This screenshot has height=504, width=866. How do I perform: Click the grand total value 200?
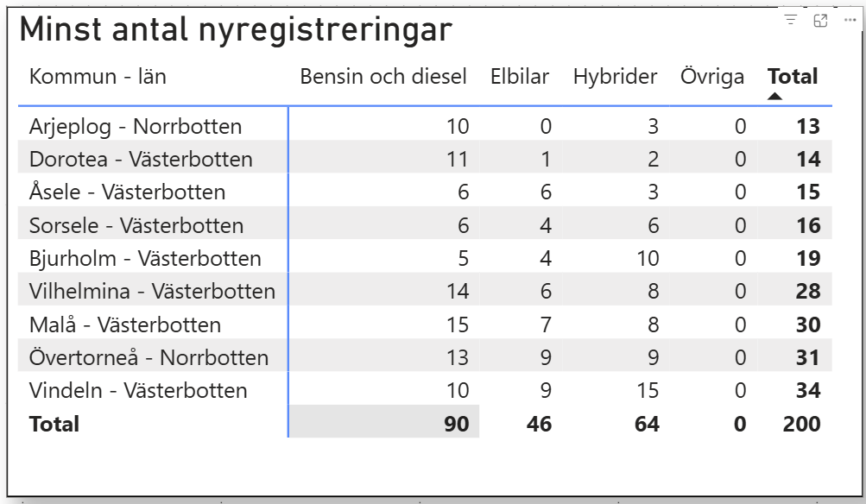pos(802,424)
